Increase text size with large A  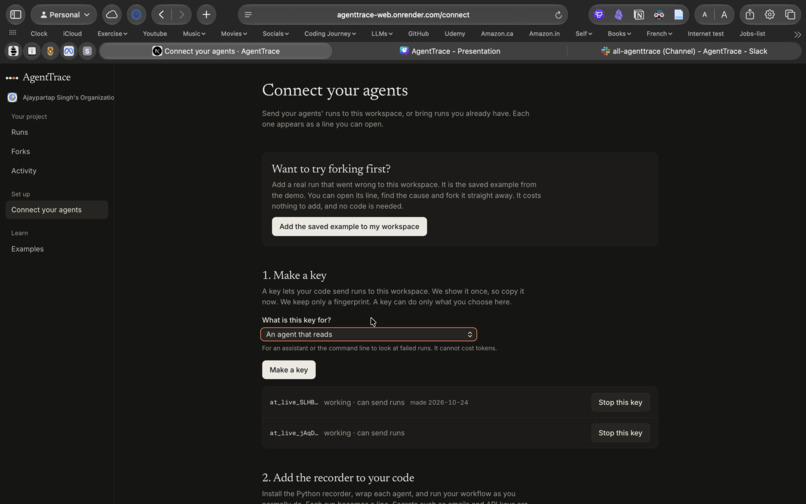pyautogui.click(x=724, y=14)
